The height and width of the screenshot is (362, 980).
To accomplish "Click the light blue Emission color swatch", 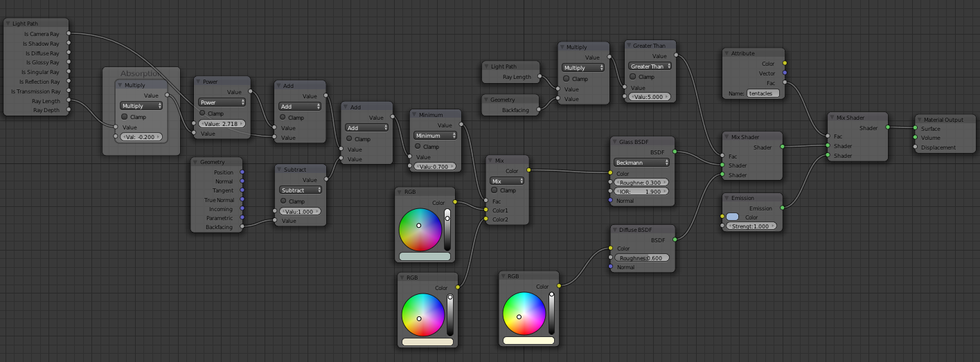I will 732,217.
